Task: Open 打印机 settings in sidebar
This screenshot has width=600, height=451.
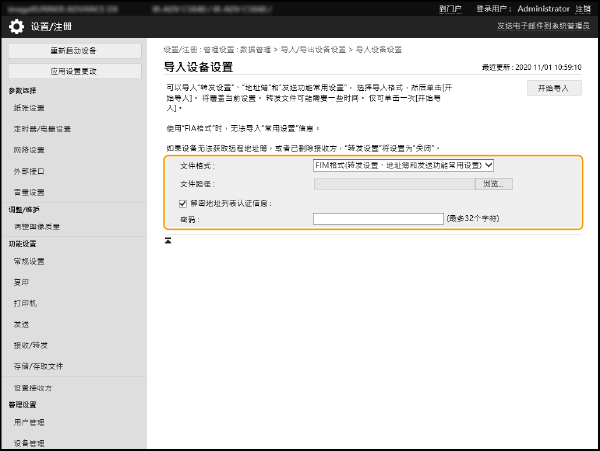Action: (26, 302)
